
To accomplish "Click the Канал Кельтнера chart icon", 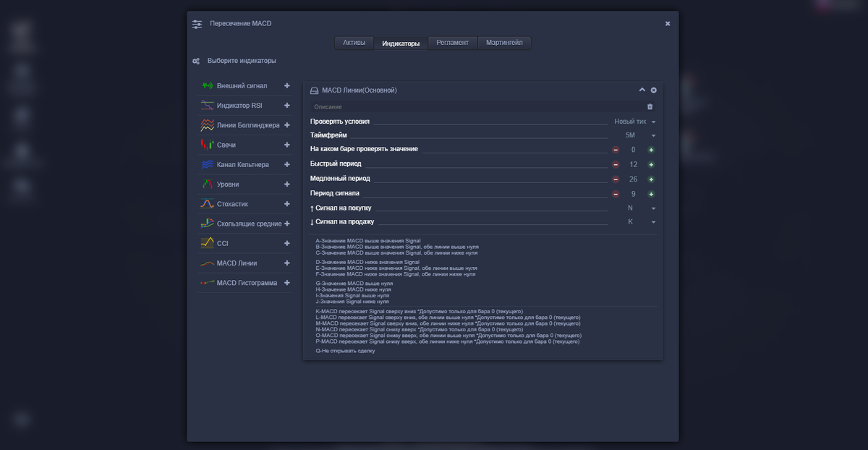I will tap(207, 164).
